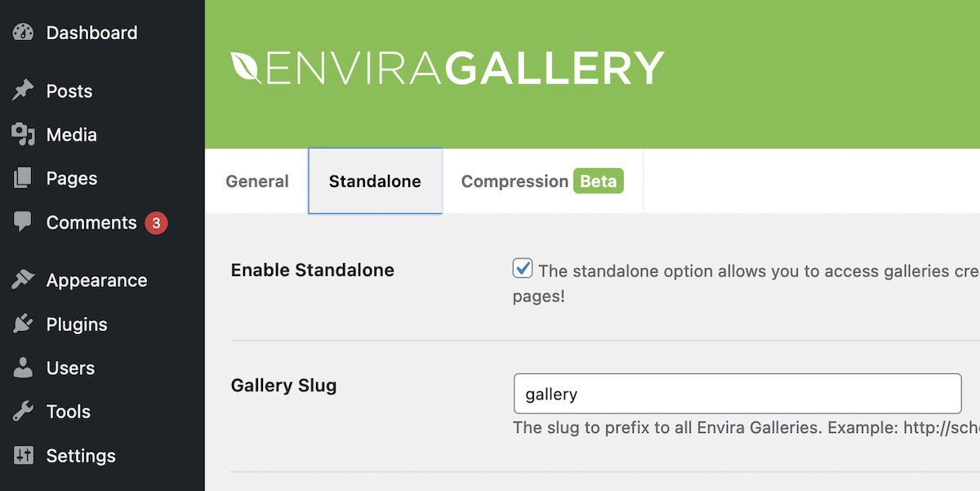This screenshot has height=491, width=980.
Task: Click the Pages document icon
Action: (24, 178)
